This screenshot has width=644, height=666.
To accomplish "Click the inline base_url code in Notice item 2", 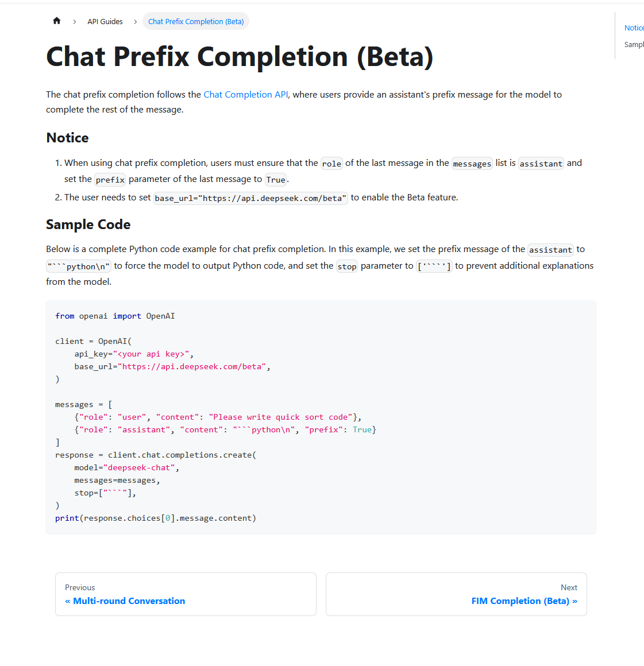I will tap(250, 198).
